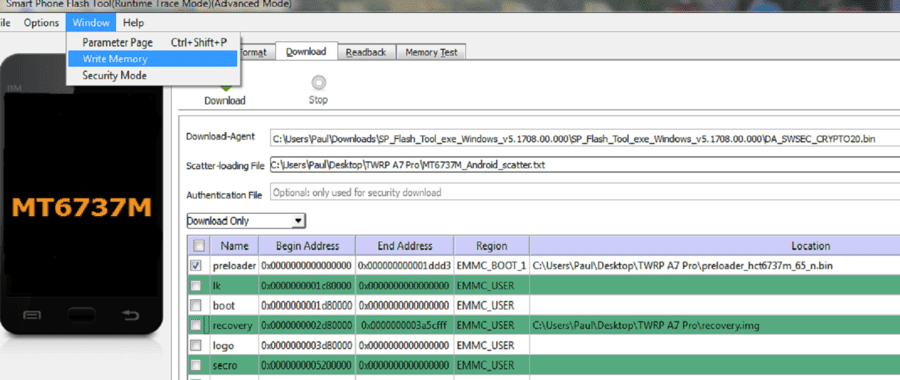Viewport: 900px width, 380px height.
Task: Choose Security Mode menu entry
Action: (x=114, y=75)
